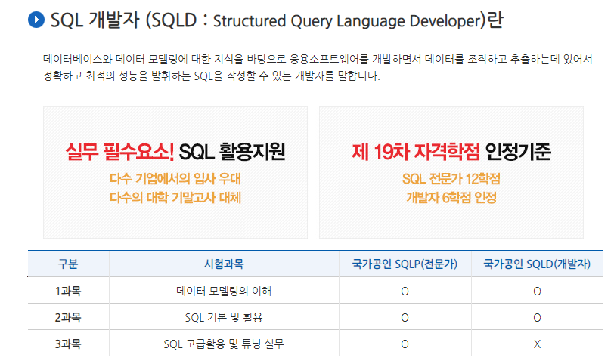Viewport: 614px width, 364px height.
Task: Select the '1과목' row label
Action: [68, 291]
